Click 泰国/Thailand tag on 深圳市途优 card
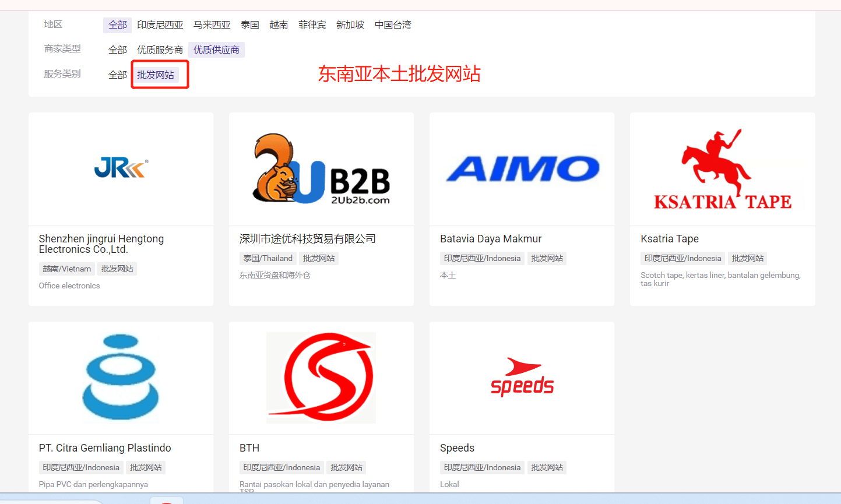The height and width of the screenshot is (504, 841). [x=268, y=259]
